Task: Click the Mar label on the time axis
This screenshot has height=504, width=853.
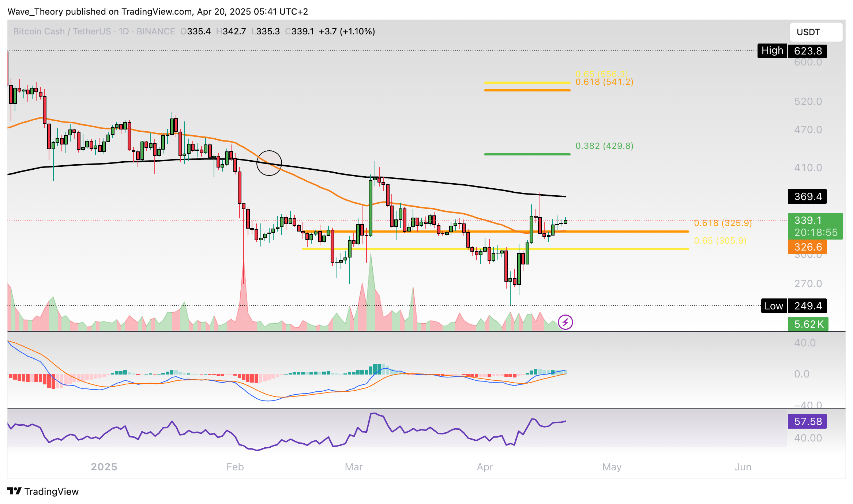Action: (353, 467)
